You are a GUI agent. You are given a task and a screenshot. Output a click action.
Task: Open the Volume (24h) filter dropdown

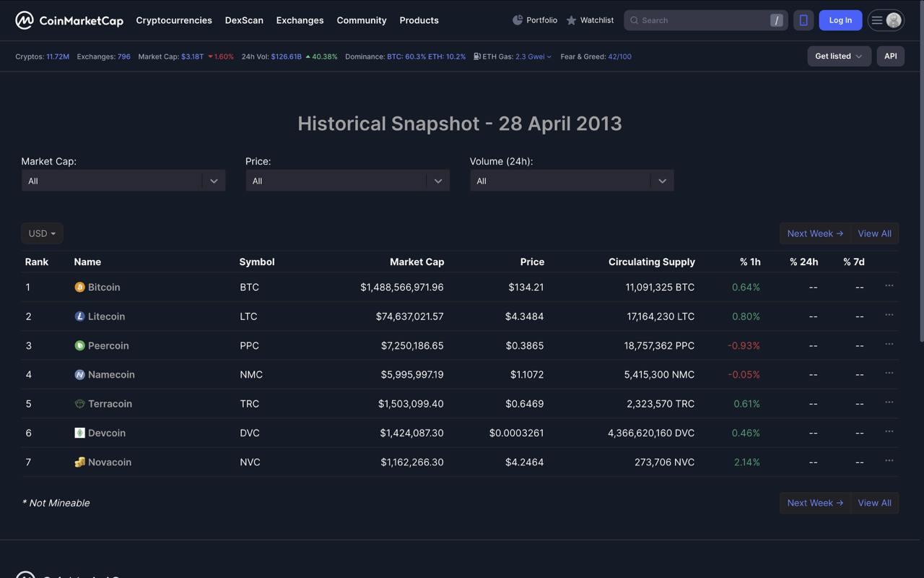[x=572, y=181]
